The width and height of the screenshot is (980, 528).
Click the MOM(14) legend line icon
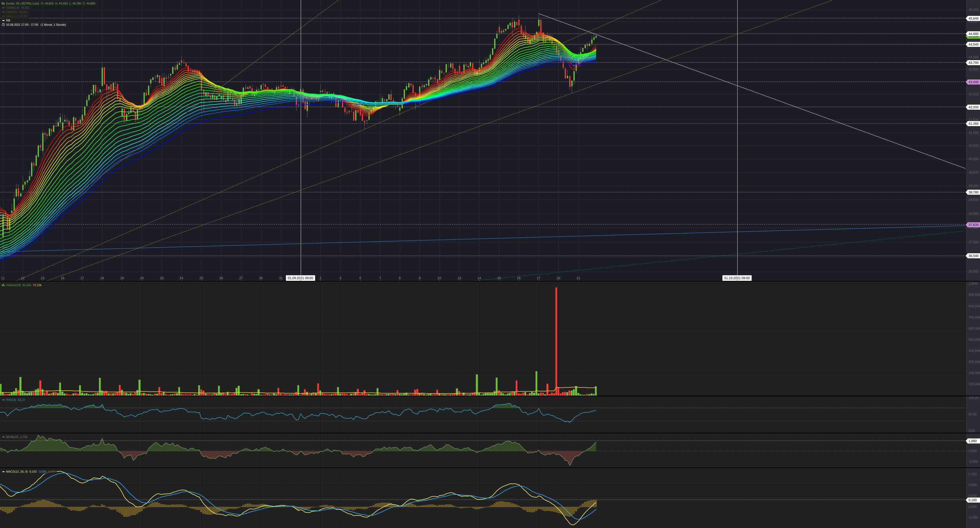(x=3, y=437)
